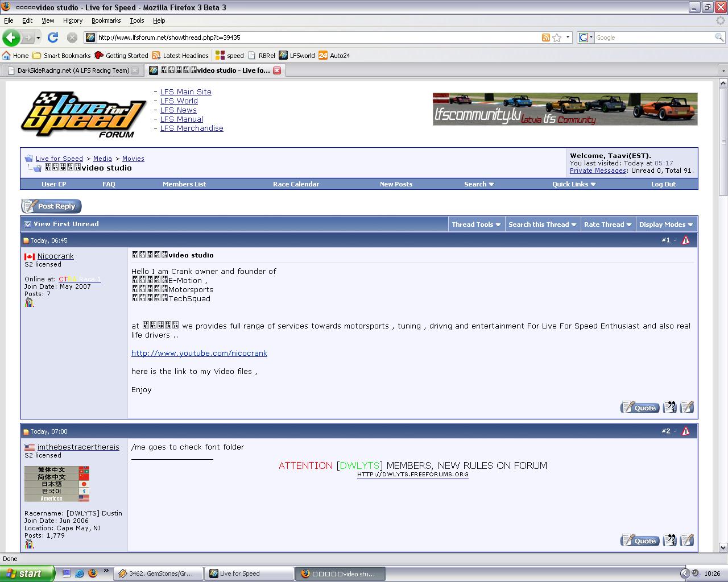This screenshot has width=728, height=582.
Task: Click the Internet Explorer quick launch icon
Action: [x=80, y=573]
